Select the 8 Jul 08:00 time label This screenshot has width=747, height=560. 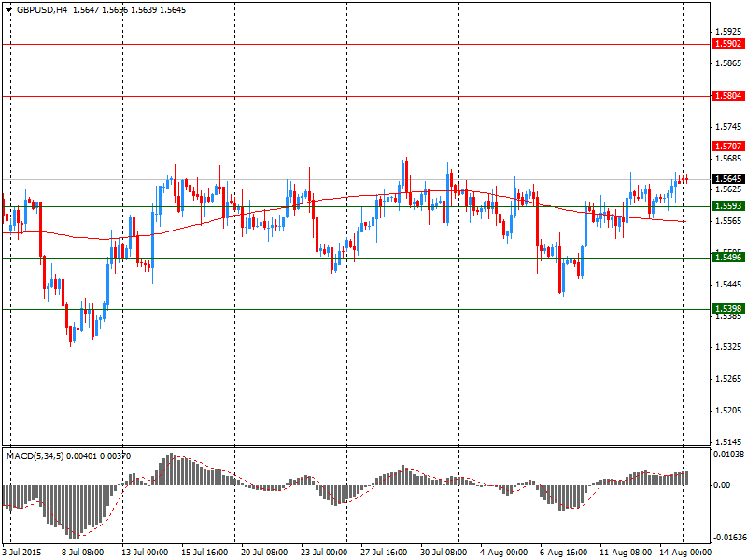pyautogui.click(x=83, y=553)
